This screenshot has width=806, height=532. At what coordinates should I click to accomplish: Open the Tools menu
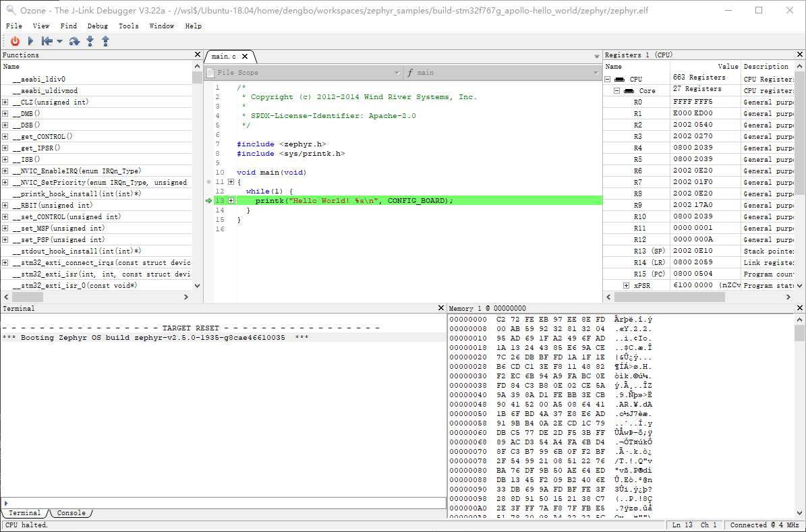pos(129,26)
